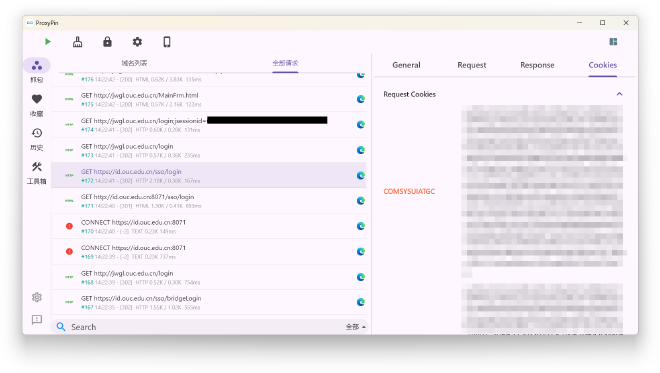Image resolution: width=660 pixels, height=373 pixels.
Task: Click red error icon on request #169
Action: tap(69, 252)
